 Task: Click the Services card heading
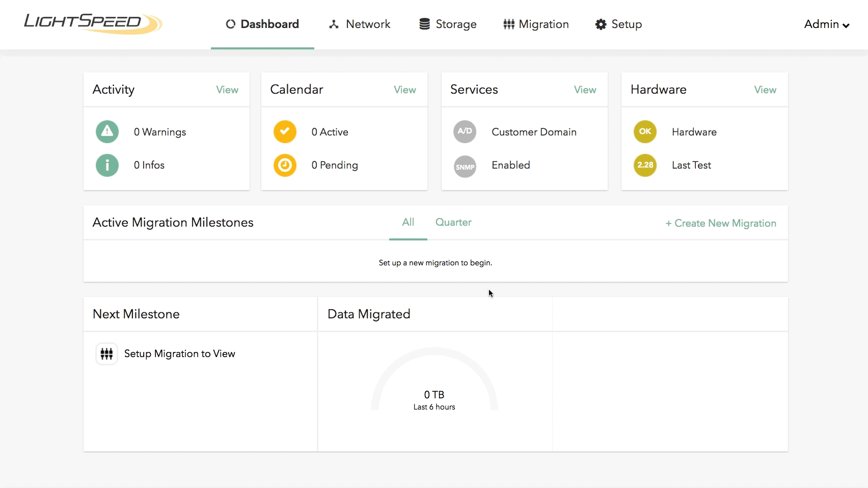[474, 89]
